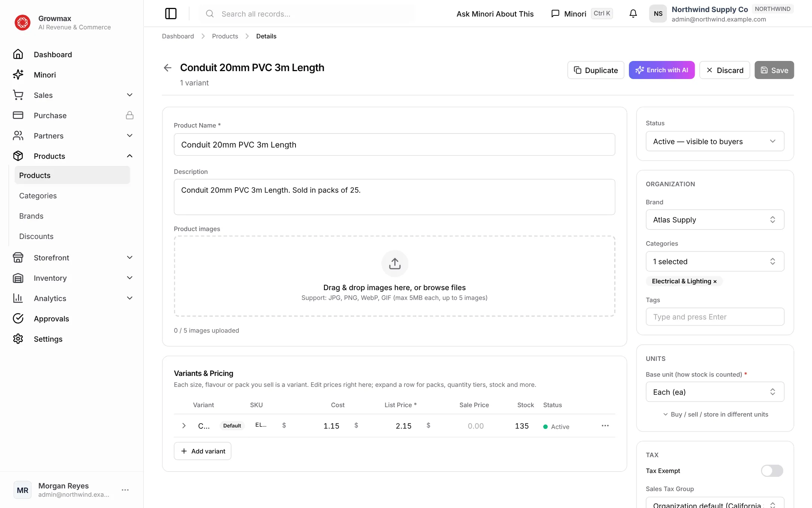Toggle the Tax Exempt switch

coord(772,471)
